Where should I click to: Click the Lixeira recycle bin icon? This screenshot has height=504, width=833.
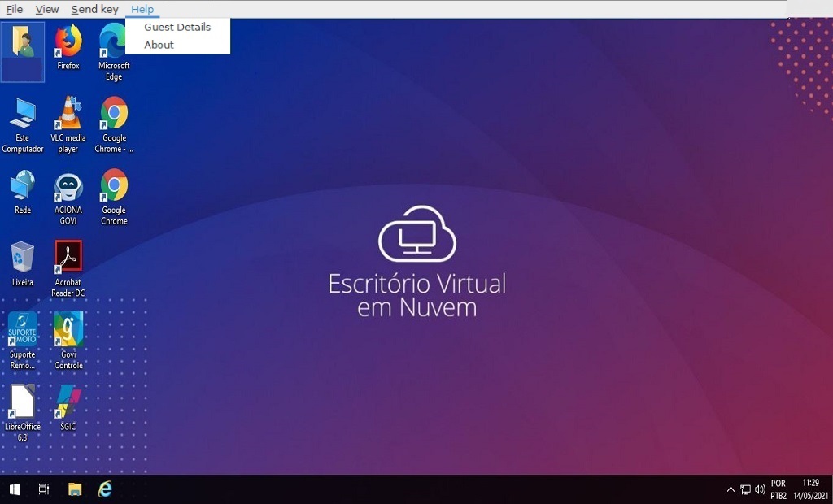pyautogui.click(x=23, y=259)
